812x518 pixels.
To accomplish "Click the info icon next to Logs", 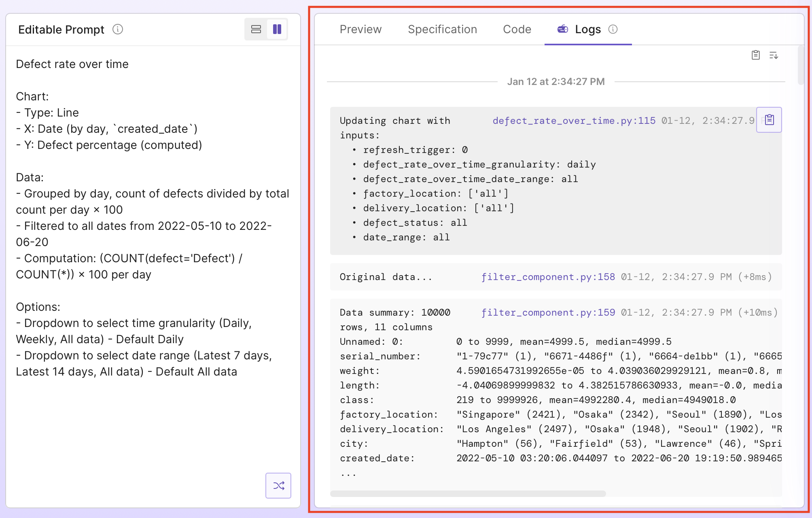I will tap(613, 30).
